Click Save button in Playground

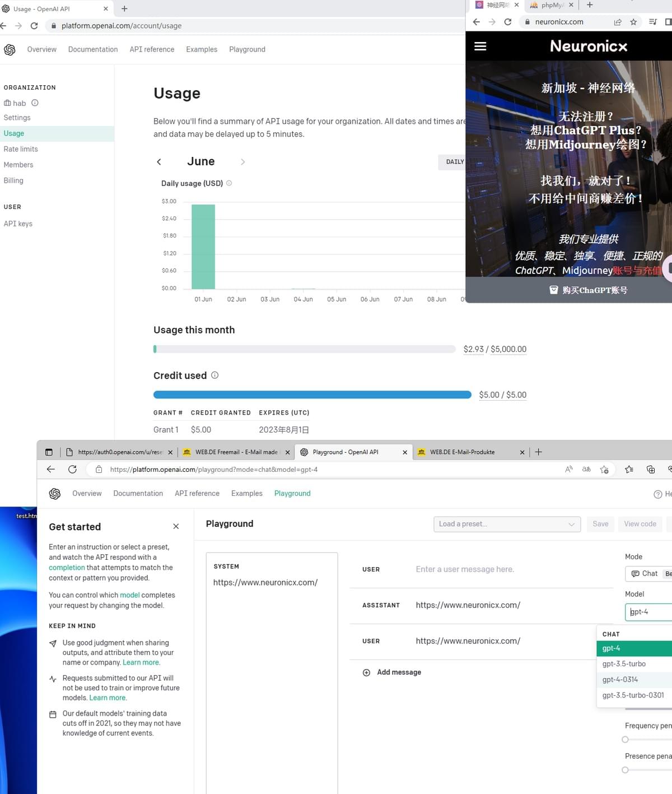[x=600, y=524]
